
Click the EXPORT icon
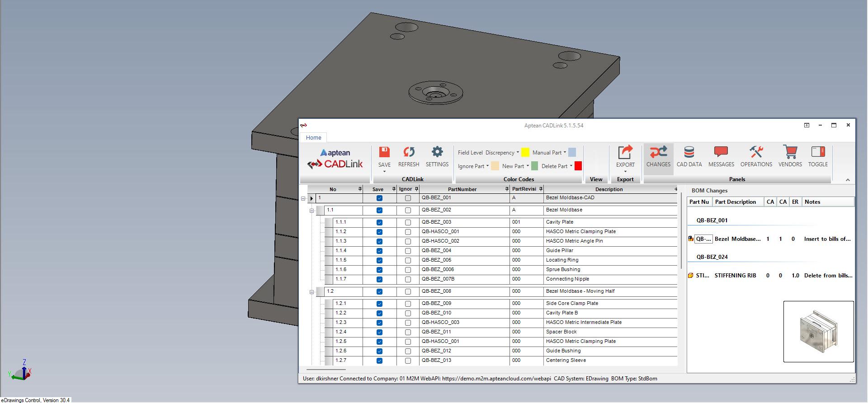[x=625, y=153]
